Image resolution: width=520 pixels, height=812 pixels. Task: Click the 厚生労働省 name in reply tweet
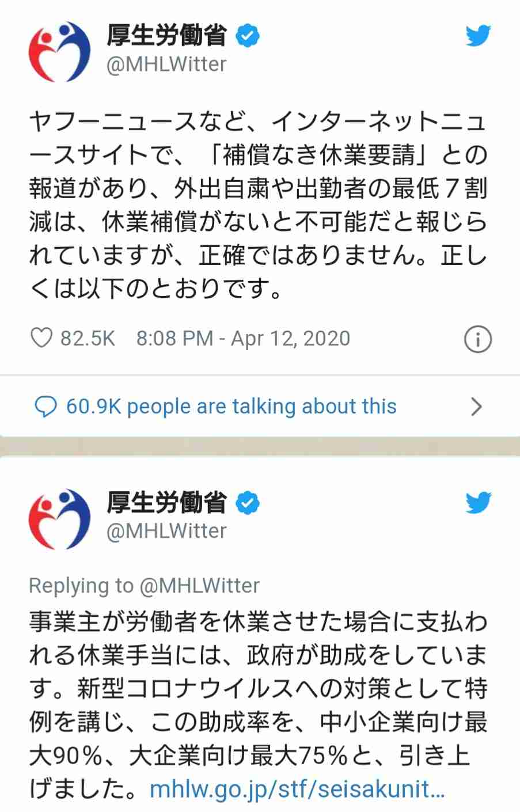tap(166, 502)
